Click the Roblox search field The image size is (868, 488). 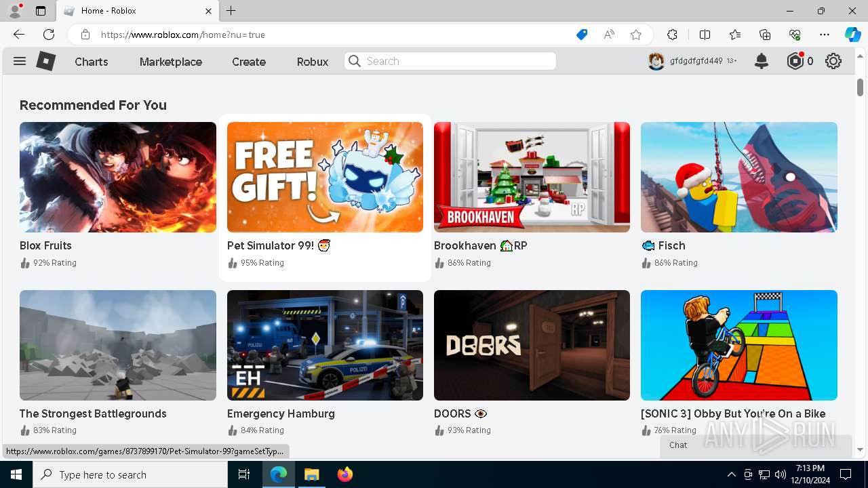coord(450,61)
